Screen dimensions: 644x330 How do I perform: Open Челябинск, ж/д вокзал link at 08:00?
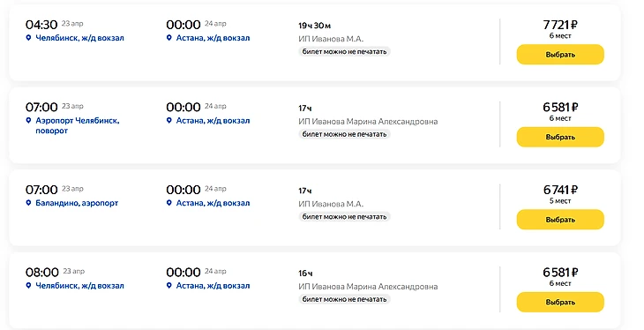(79, 286)
